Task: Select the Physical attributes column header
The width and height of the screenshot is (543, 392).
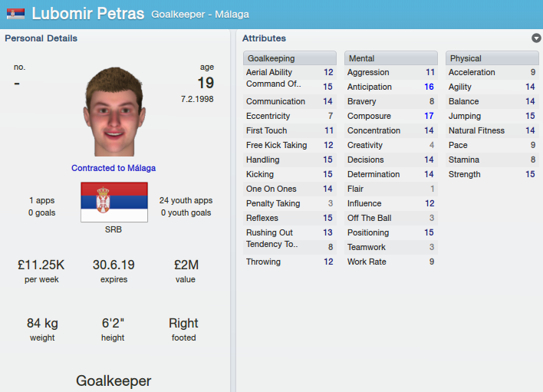Action: [492, 58]
